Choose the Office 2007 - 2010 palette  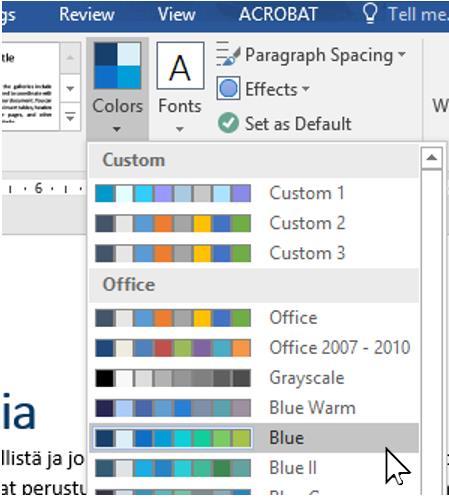[254, 348]
